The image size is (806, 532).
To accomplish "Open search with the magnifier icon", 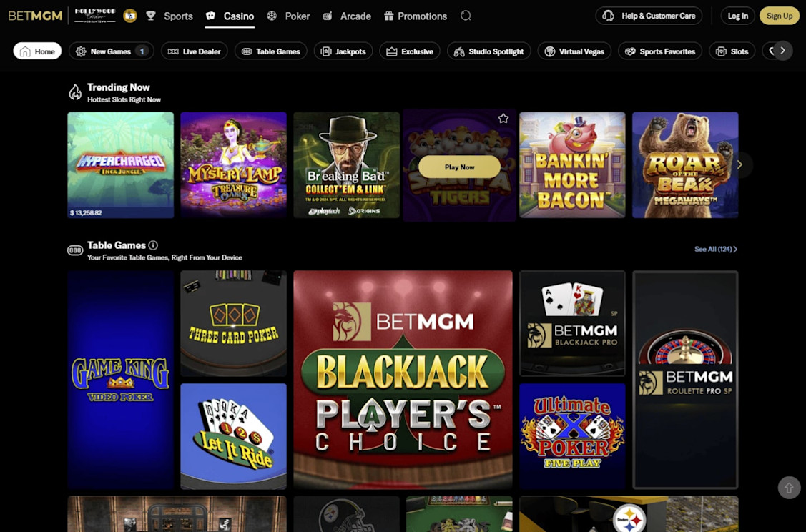I will click(466, 16).
